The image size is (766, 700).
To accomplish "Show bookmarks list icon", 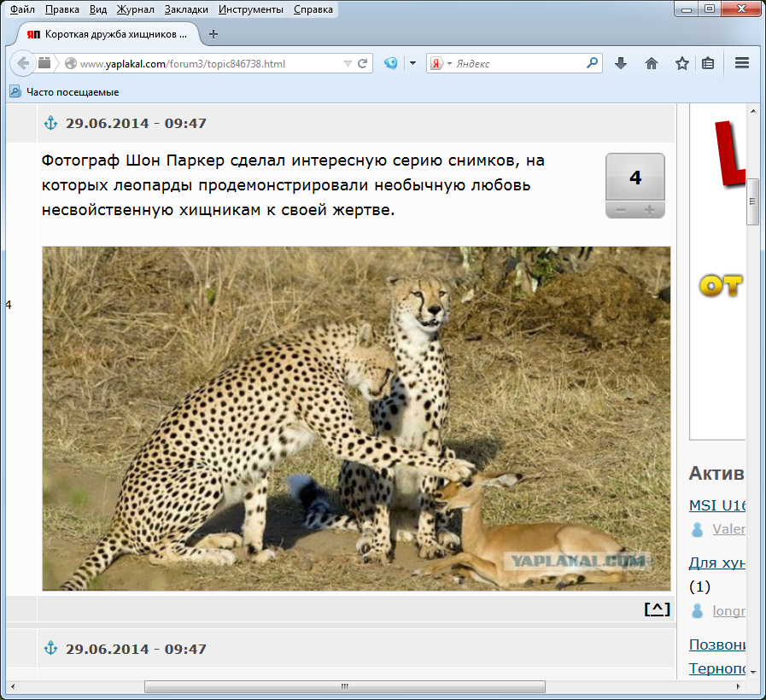I will click(x=708, y=63).
